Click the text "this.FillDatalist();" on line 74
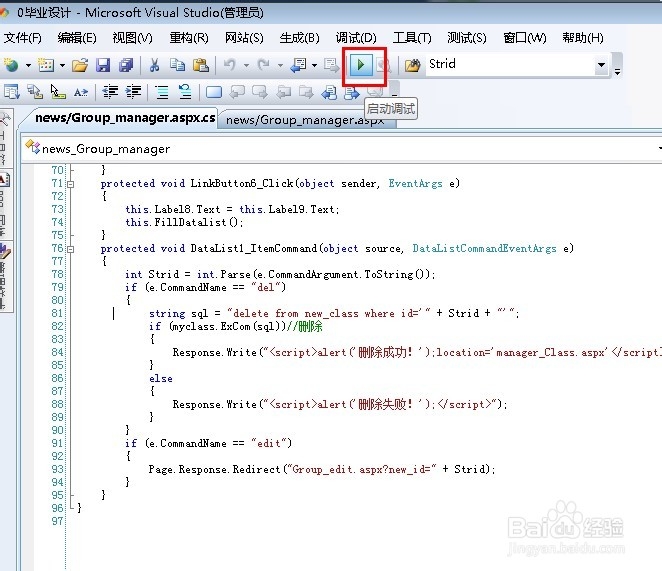The image size is (662, 571). point(184,223)
